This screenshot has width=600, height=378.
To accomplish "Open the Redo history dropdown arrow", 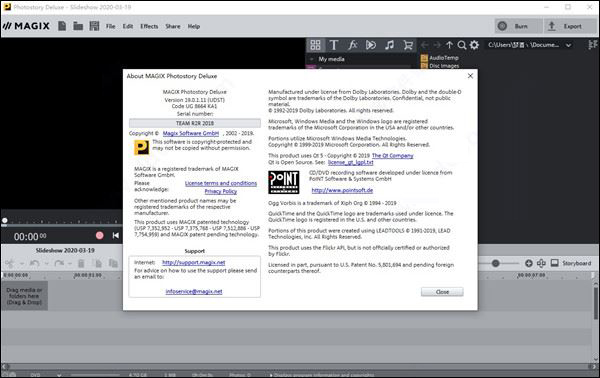I will (x=70, y=264).
